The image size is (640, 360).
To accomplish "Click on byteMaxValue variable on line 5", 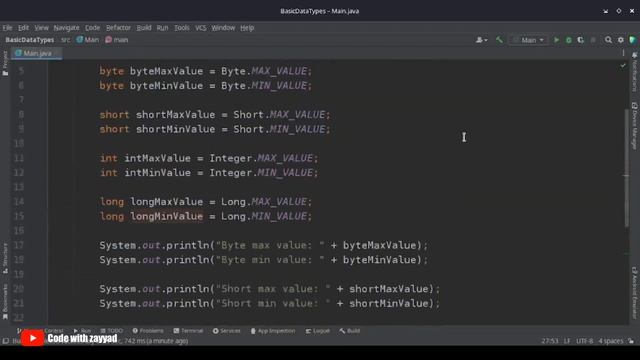I will point(166,71).
